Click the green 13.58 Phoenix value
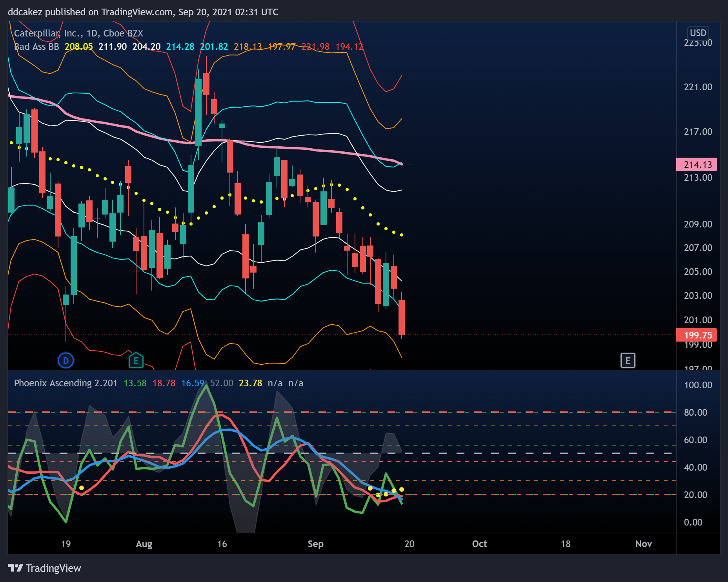 point(135,383)
